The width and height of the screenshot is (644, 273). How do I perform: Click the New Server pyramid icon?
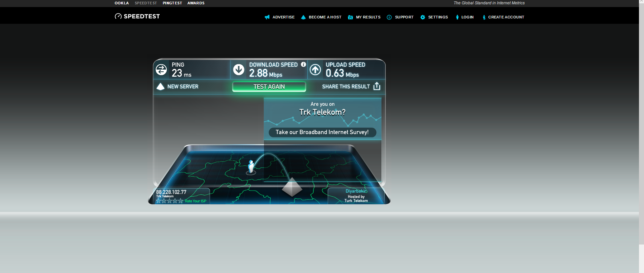click(x=161, y=87)
